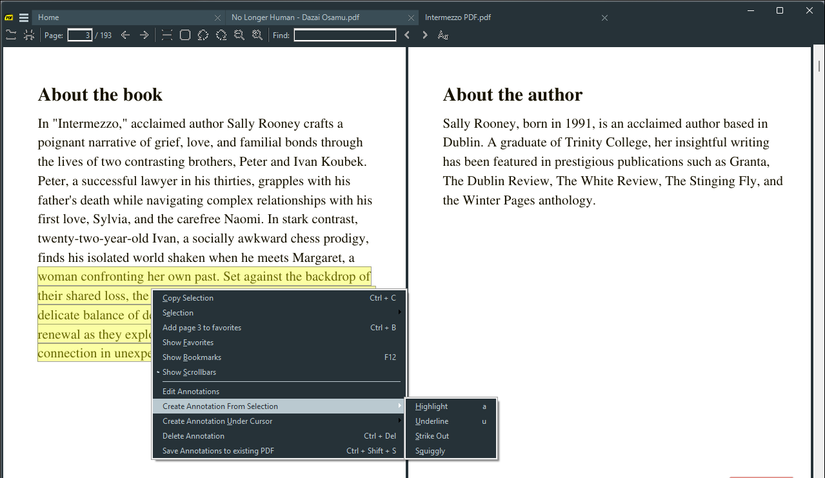This screenshot has width=825, height=478.
Task: Click highlighted text 'woman confronting her own past'
Action: coord(129,276)
